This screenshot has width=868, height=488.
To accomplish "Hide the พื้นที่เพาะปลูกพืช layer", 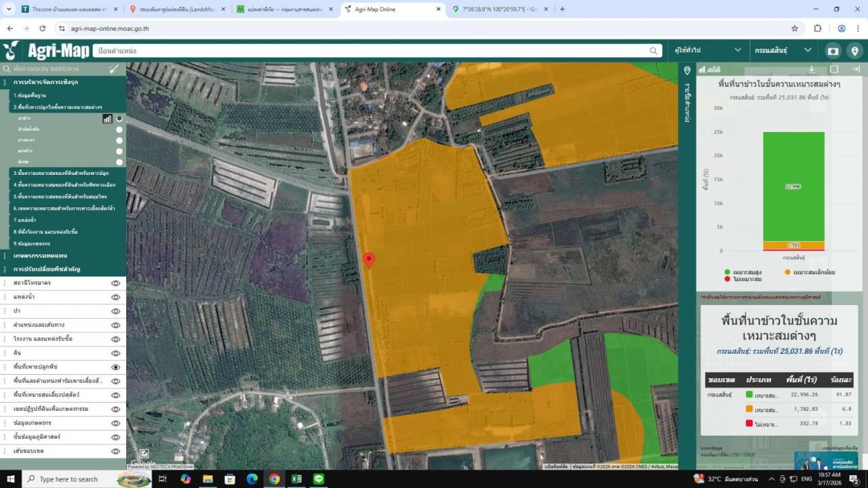I will tap(115, 367).
